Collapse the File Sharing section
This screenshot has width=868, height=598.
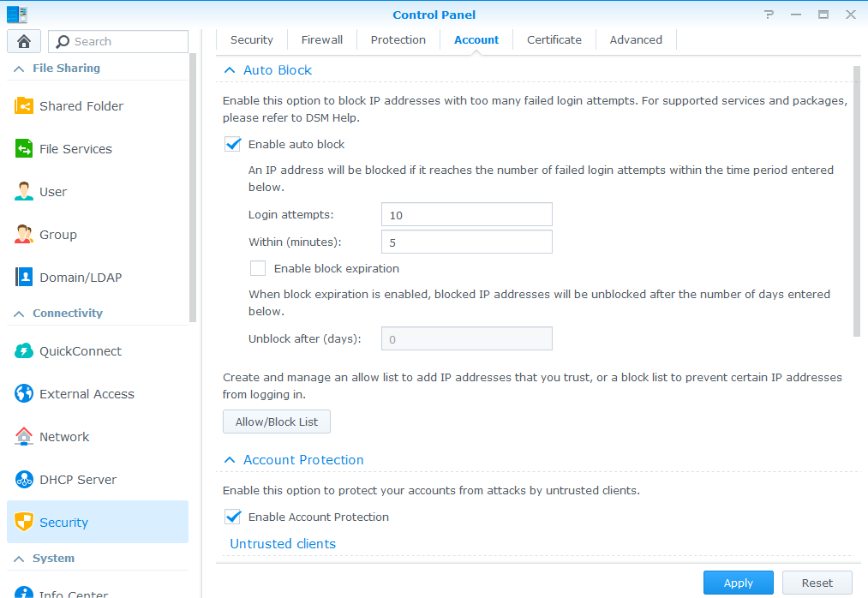(19, 69)
